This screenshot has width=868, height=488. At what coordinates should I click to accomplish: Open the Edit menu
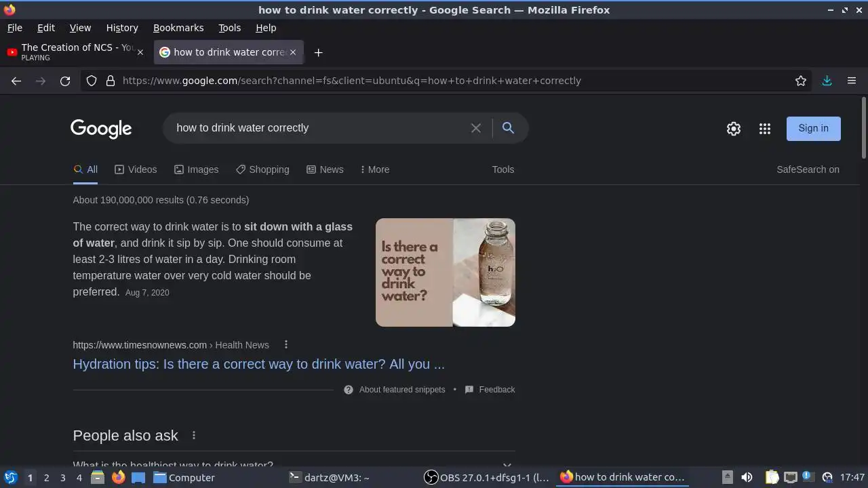tap(46, 28)
